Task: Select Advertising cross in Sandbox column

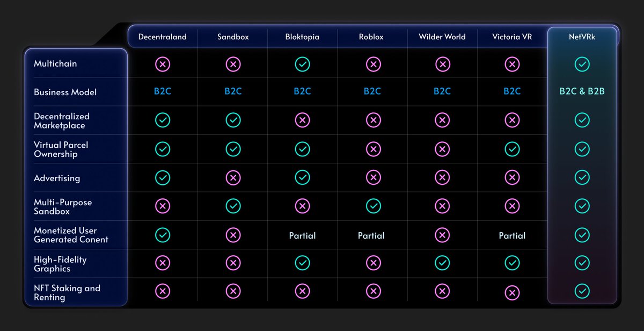Action: (x=233, y=177)
